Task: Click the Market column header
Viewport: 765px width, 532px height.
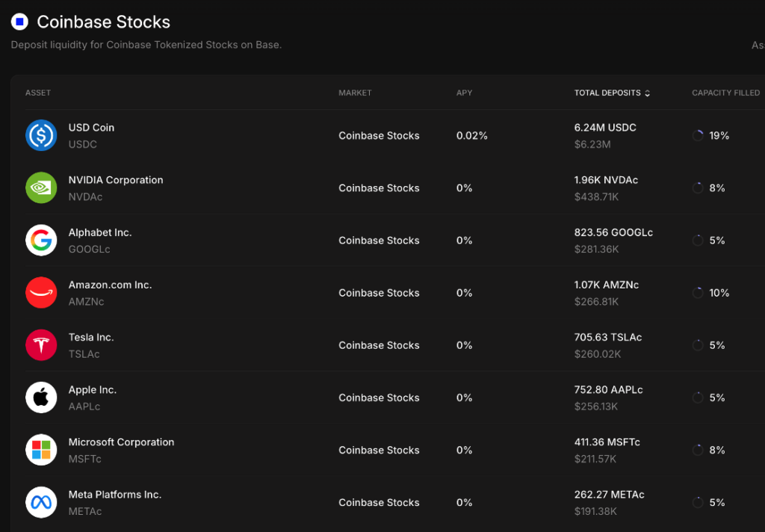Action: click(355, 93)
